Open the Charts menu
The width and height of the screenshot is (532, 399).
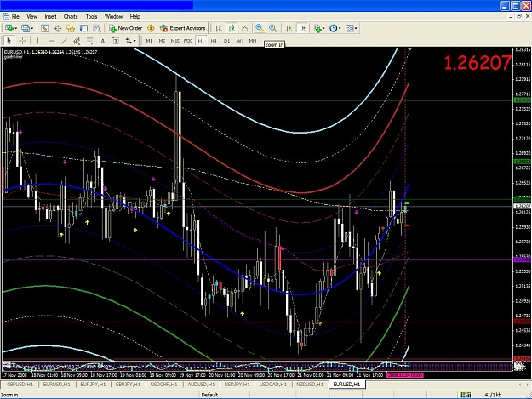71,17
